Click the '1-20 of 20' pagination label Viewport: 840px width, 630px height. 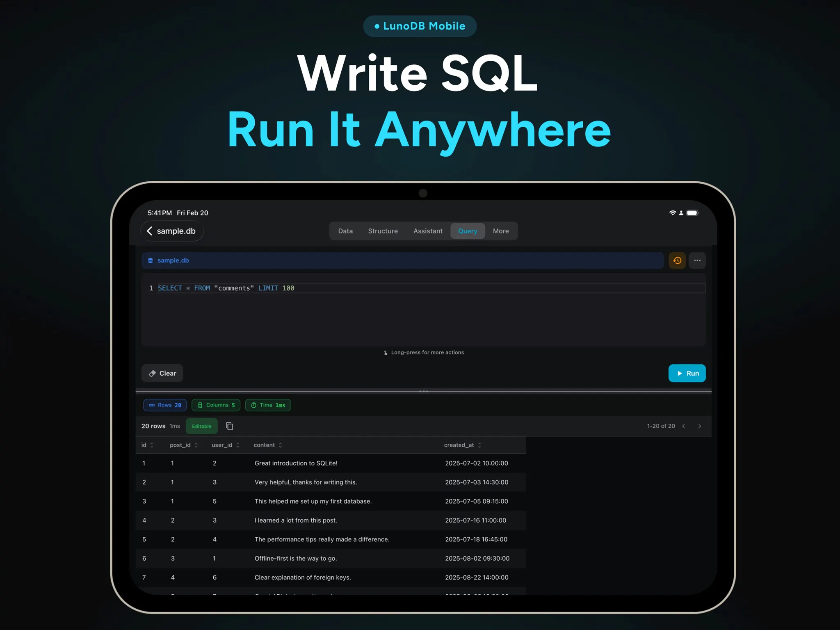click(x=661, y=426)
